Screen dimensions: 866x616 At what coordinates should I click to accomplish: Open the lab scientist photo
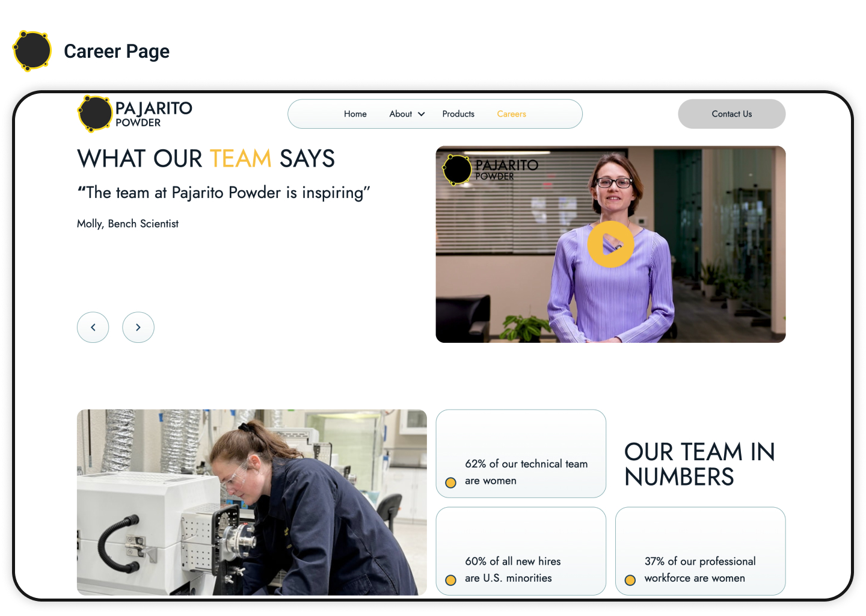(252, 502)
